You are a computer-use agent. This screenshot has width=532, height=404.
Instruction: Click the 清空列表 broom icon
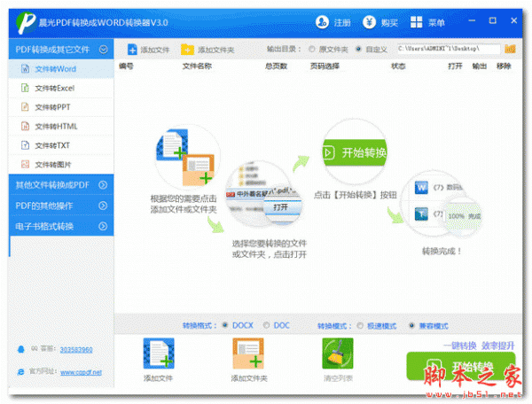coord(338,353)
